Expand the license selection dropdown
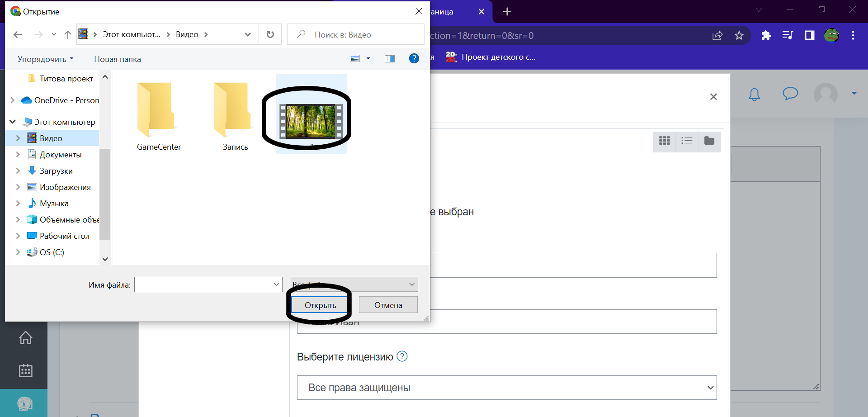 coord(506,388)
